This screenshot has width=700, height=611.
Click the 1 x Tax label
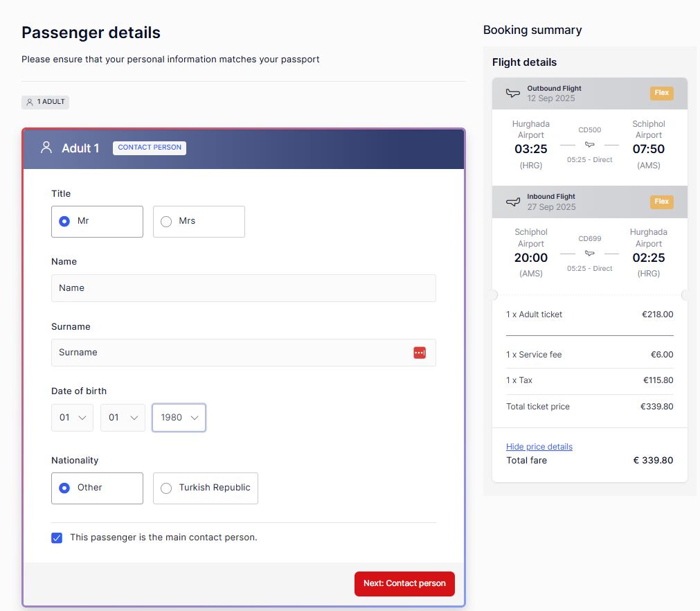click(x=519, y=380)
